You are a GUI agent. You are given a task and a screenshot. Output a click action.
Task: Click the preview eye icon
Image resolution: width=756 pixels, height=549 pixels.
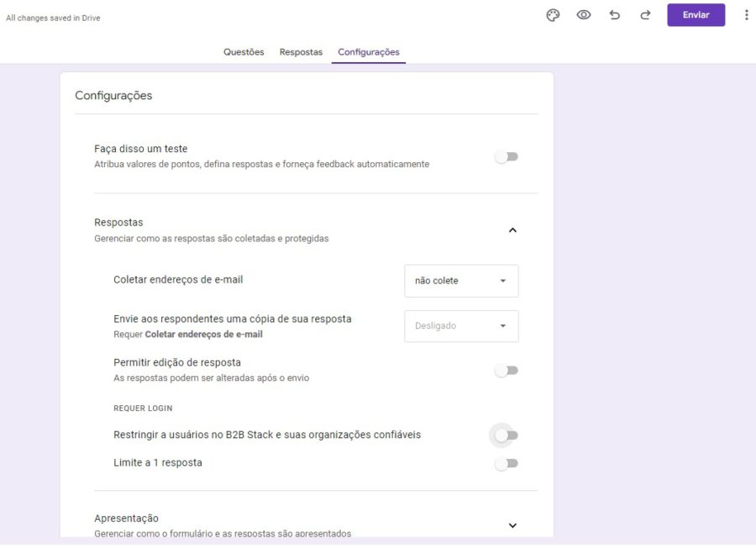pyautogui.click(x=583, y=14)
